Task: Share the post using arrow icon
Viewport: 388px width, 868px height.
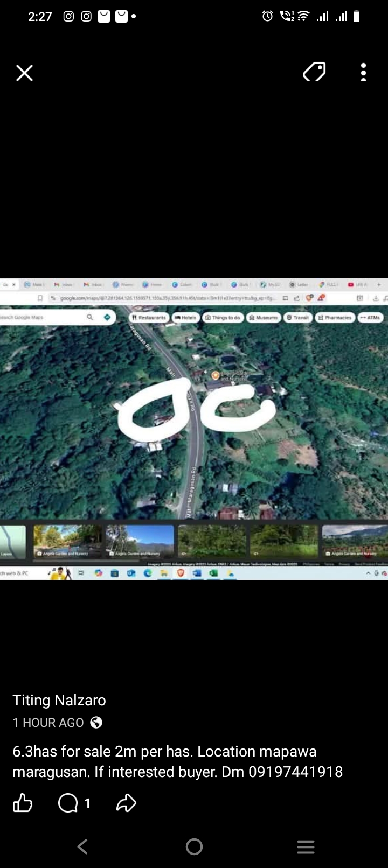Action: point(126,803)
